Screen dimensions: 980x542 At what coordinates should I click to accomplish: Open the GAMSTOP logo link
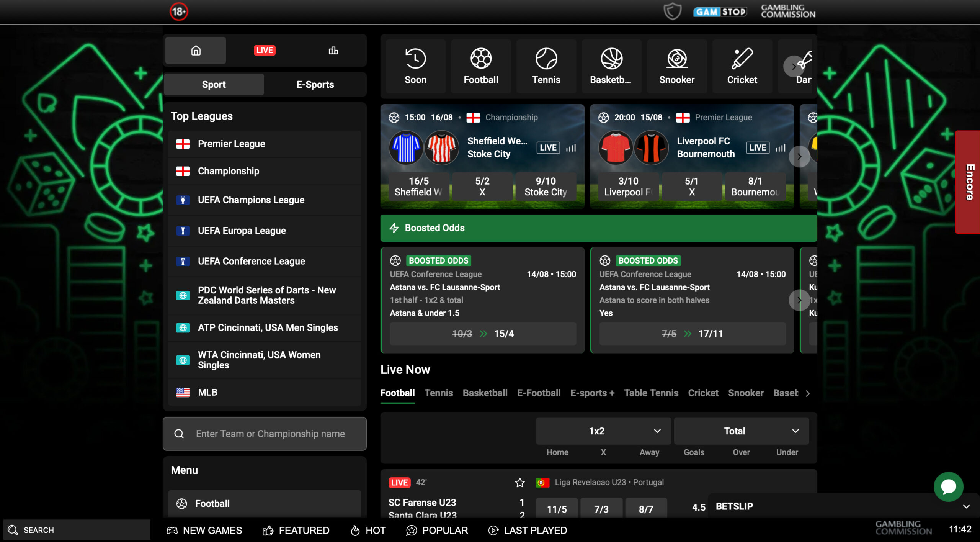720,12
